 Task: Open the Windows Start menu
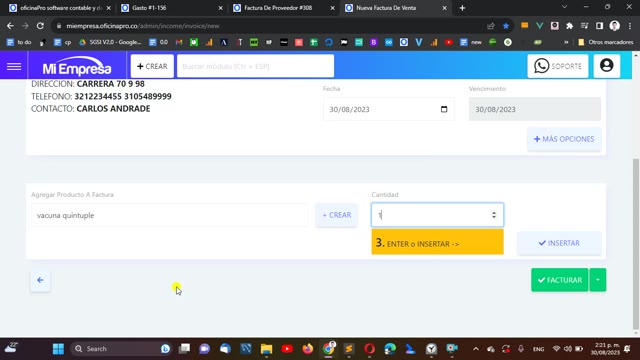58,349
